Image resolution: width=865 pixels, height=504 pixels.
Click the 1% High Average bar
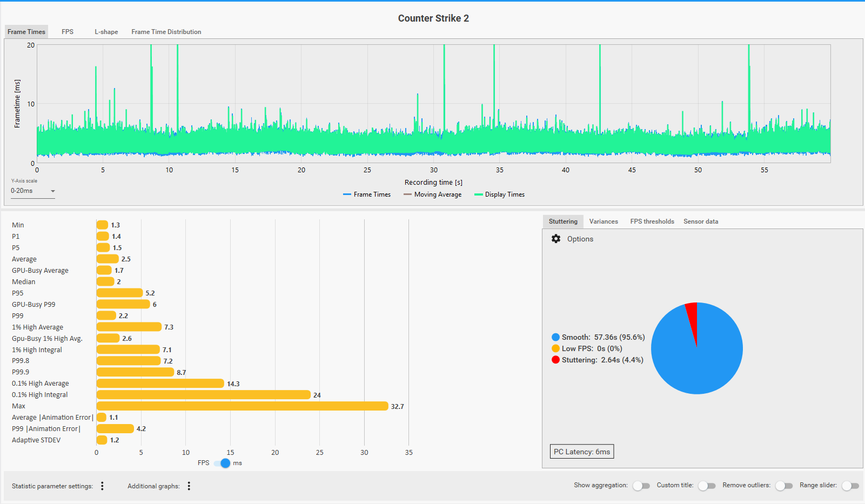point(129,327)
